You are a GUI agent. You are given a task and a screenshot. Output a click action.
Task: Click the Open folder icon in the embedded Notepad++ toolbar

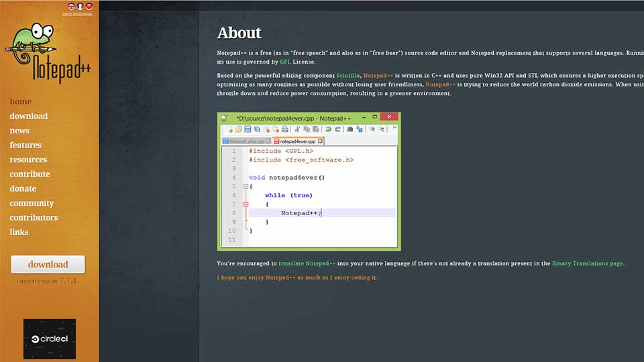click(238, 129)
